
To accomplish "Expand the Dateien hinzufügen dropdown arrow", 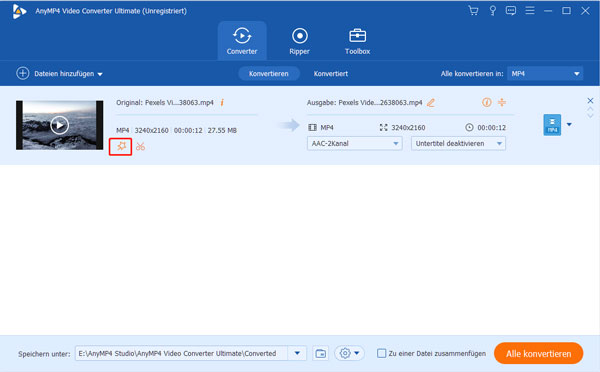I will [x=100, y=74].
